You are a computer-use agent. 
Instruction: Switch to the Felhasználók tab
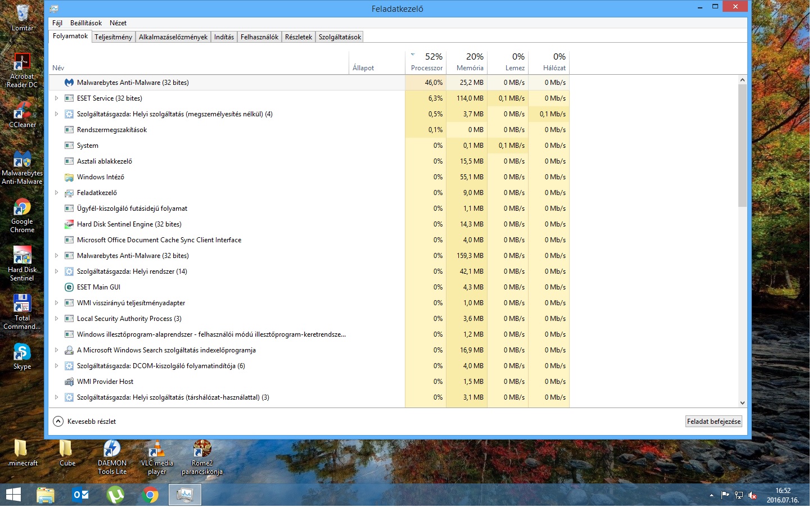coord(259,37)
